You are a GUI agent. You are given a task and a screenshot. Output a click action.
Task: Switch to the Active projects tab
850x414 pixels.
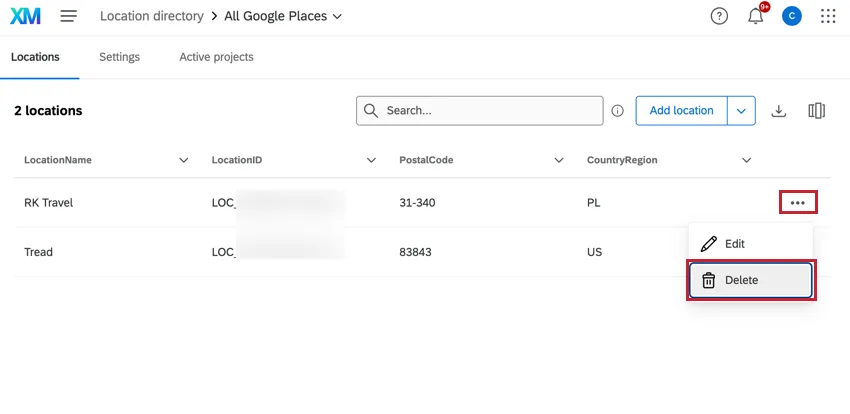pos(216,57)
